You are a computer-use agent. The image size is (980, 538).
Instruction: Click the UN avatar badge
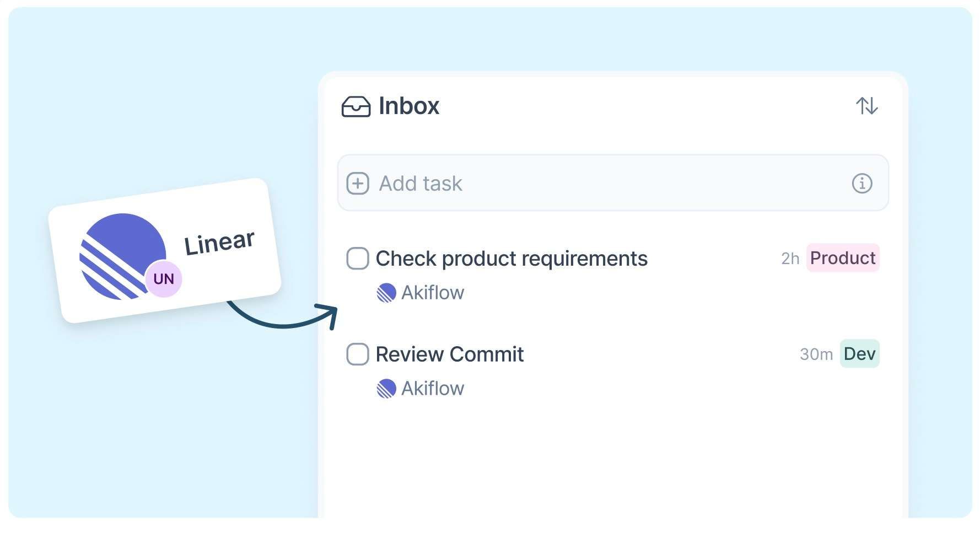(x=164, y=279)
